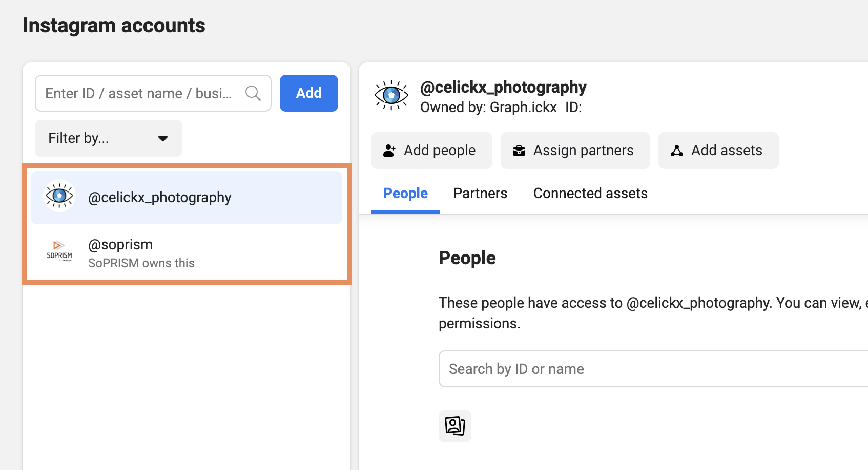This screenshot has width=868, height=470.
Task: Click the eye avatar beside @celickx_photography list row
Action: pos(59,196)
